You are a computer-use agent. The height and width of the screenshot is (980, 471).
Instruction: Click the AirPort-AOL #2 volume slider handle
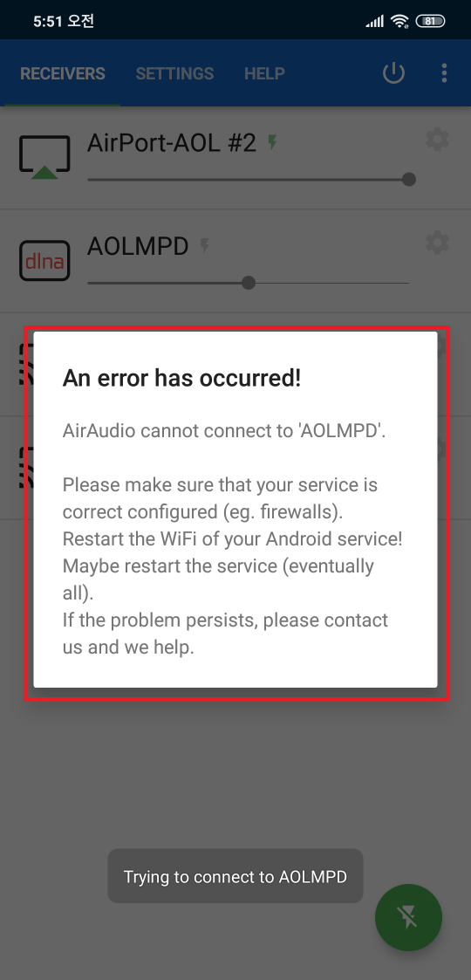[x=409, y=180]
